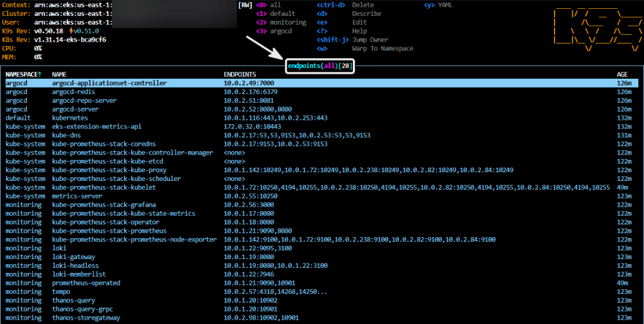Click kube-prometheus-stack-kube-controller-manager name
This screenshot has height=324, width=644.
coord(133,153)
